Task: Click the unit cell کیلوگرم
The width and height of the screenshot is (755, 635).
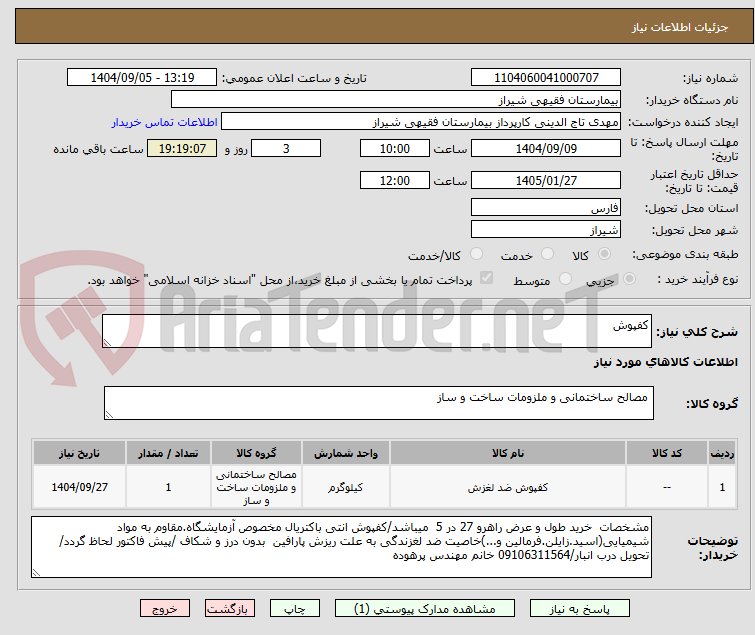Action: 345,487
